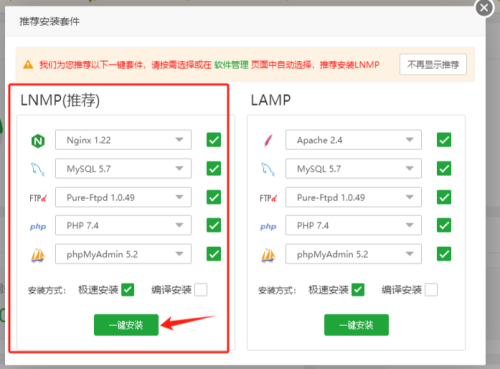
Task: Click the FTP icon in LAMP
Action: click(268, 198)
